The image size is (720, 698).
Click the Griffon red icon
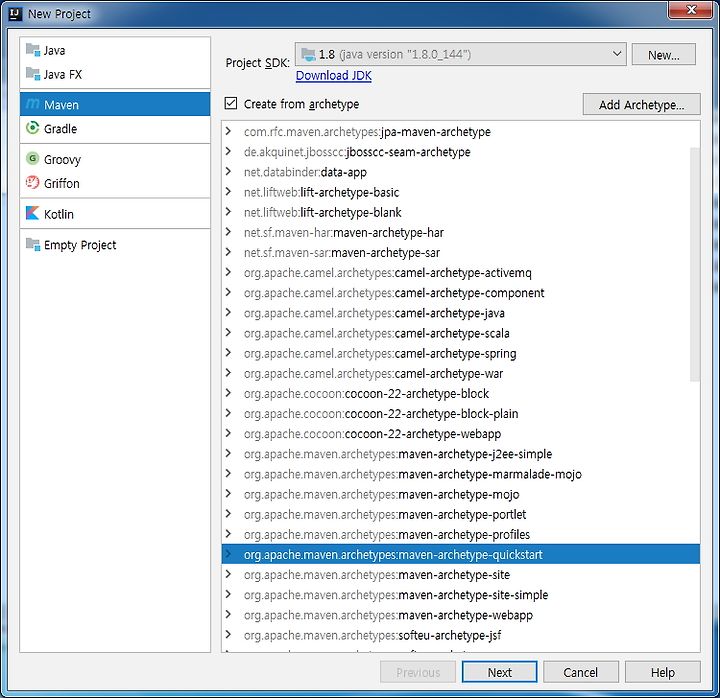point(33,182)
